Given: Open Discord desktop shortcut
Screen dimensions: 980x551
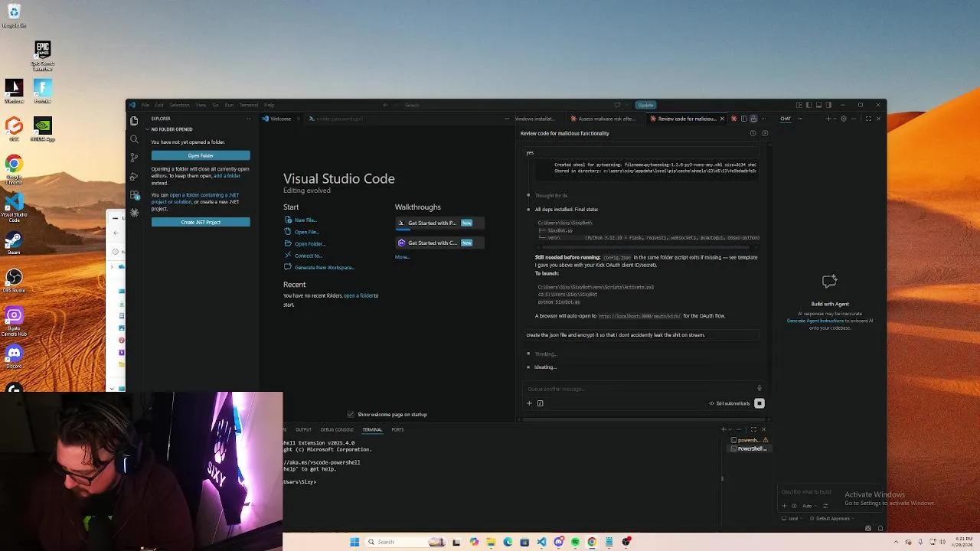Looking at the screenshot, I should click(x=14, y=357).
